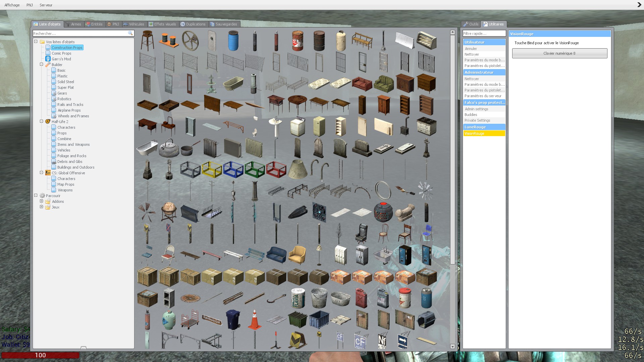Open the Sauvegardes tab
This screenshot has height=362, width=644.
point(224,24)
